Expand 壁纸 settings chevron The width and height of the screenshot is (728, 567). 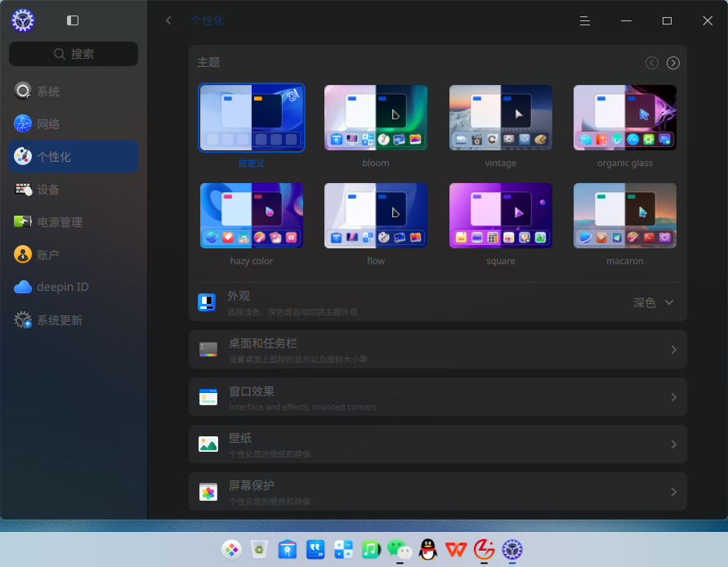click(x=674, y=444)
